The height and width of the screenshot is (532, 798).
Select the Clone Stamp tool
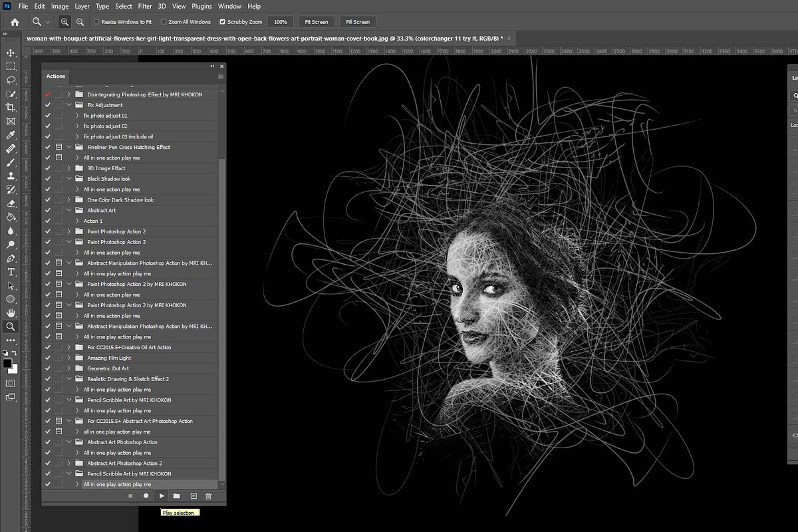click(11, 176)
